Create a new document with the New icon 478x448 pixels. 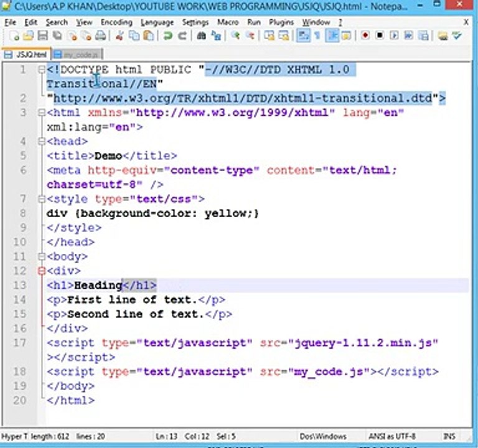pyautogui.click(x=14, y=36)
